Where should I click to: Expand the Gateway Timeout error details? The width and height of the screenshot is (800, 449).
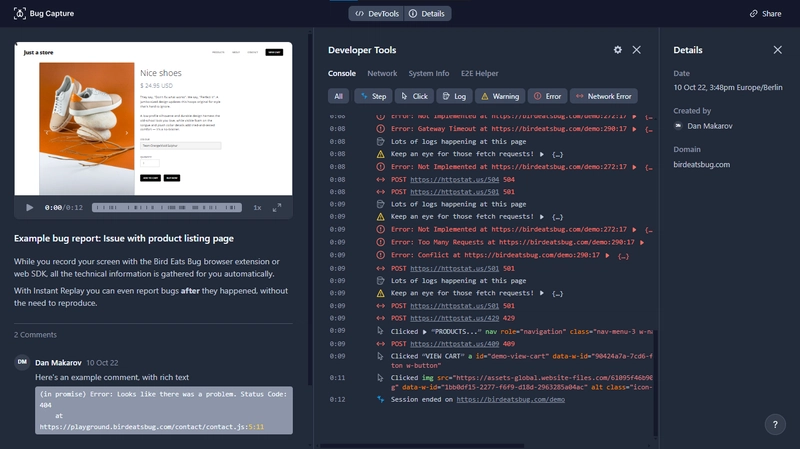click(634, 129)
